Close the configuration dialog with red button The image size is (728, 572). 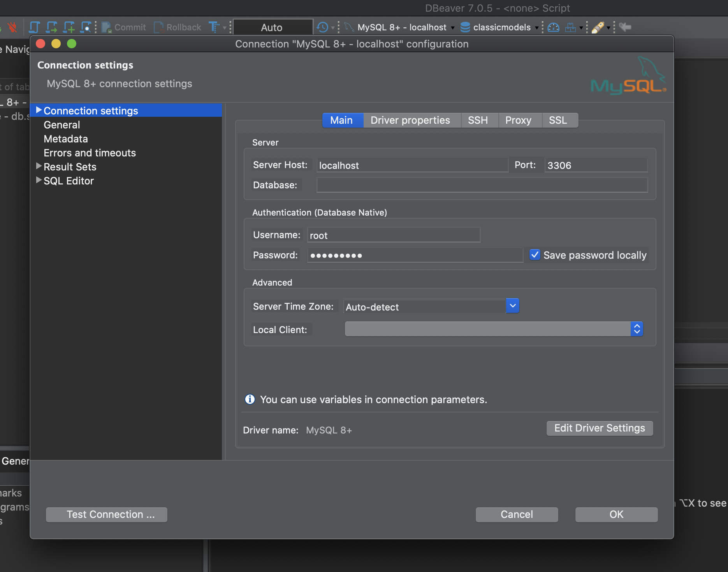40,44
